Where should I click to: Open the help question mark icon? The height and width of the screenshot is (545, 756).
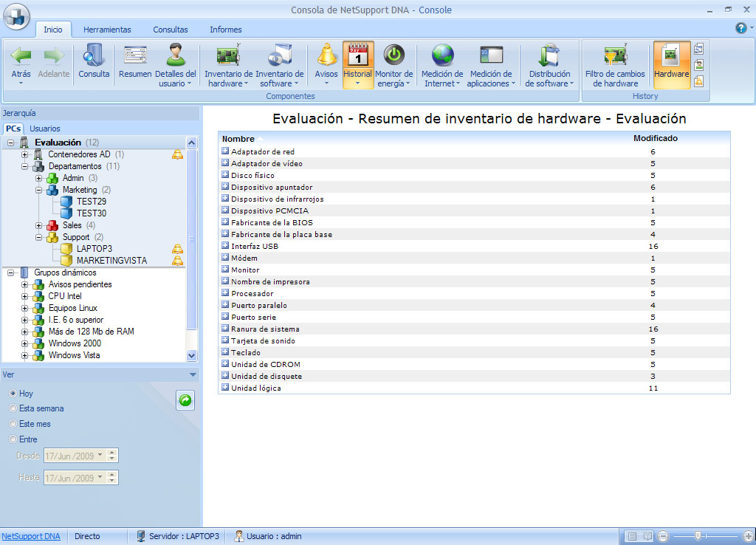point(740,28)
